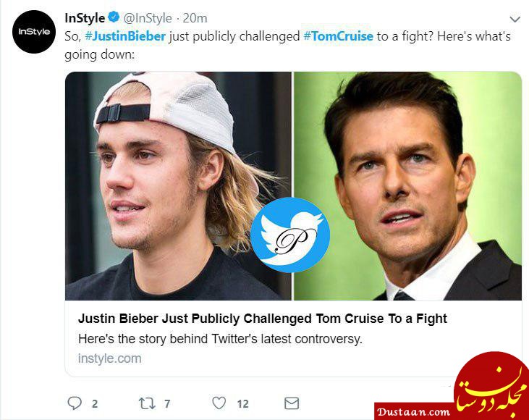The height and width of the screenshot is (420, 529).
Task: Click the like count of 12
Action: tap(242, 403)
